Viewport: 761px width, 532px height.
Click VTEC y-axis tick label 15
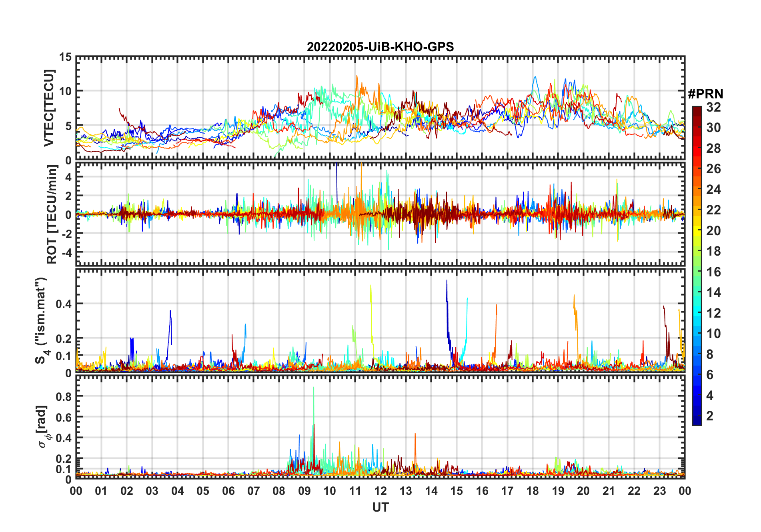pos(65,57)
